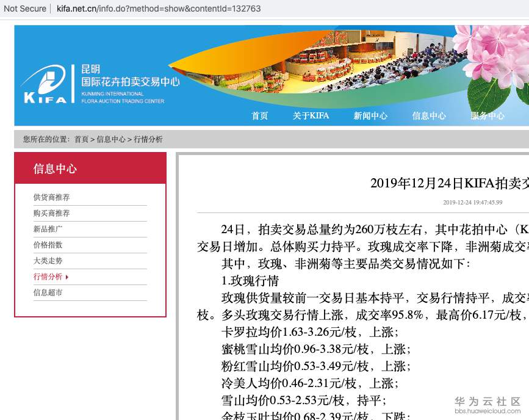Click the heading 1.玫瑰行情

[250, 281]
